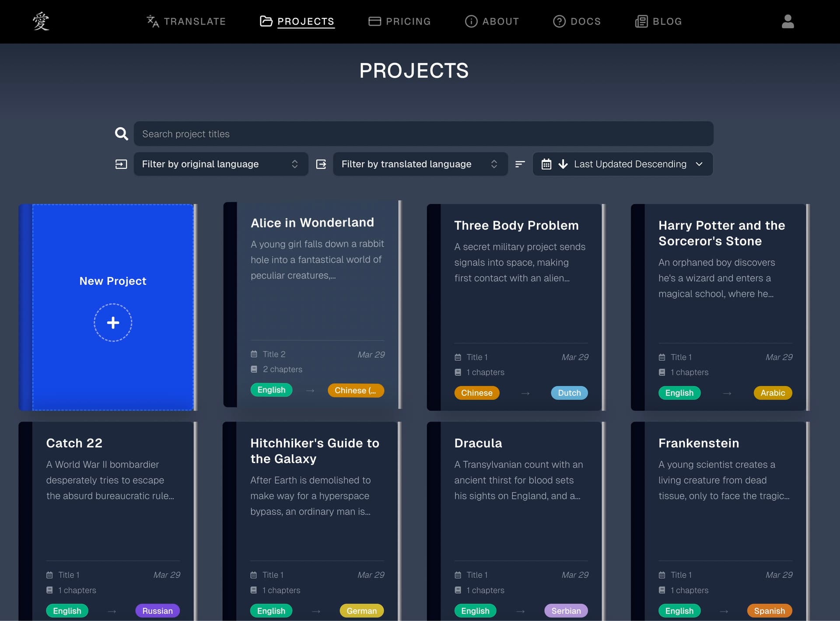Click the folder icon beside PROJECTS
840x621 pixels.
266,21
